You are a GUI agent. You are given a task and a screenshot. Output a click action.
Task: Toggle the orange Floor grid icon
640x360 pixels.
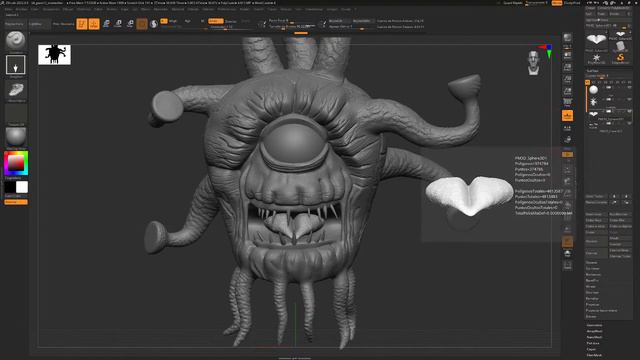pos(567,116)
